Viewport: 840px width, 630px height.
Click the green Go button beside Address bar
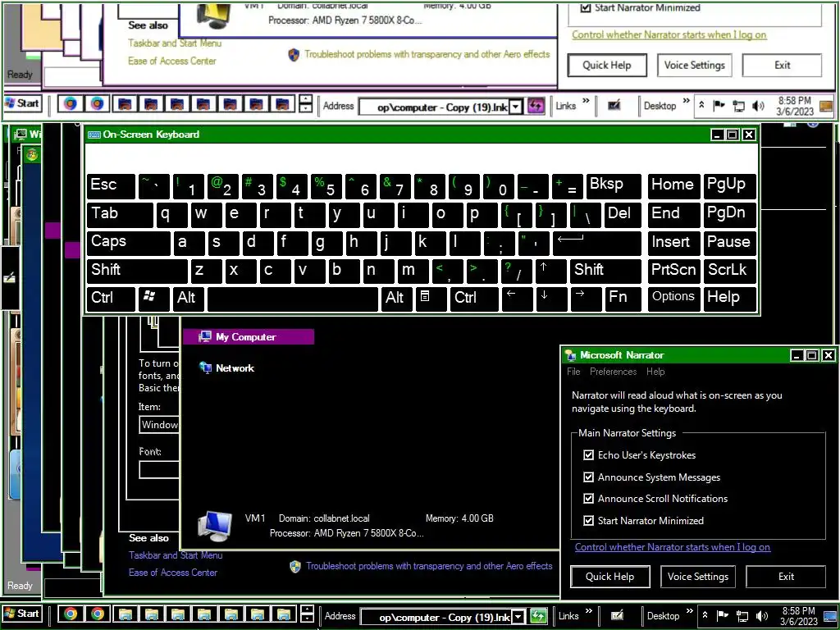coord(538,616)
